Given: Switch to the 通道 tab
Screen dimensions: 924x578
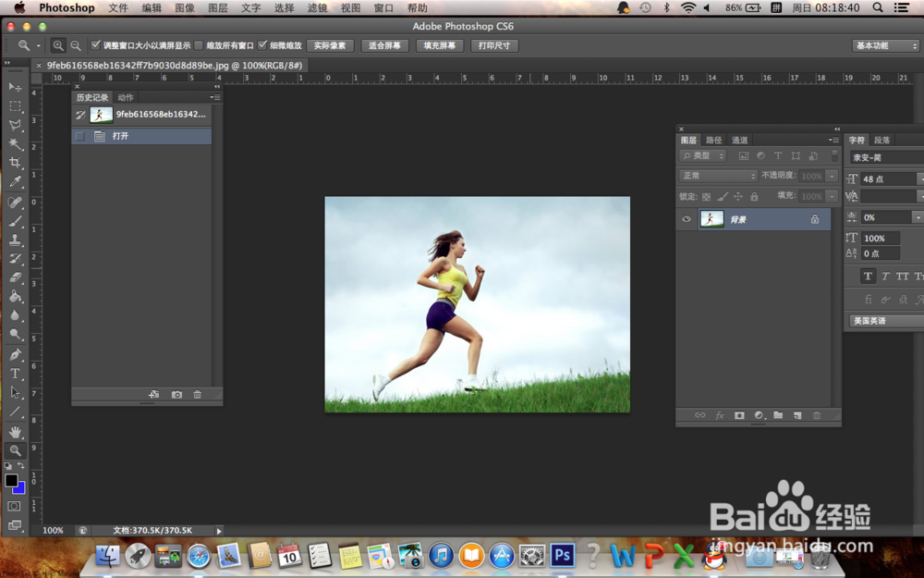Looking at the screenshot, I should [739, 141].
